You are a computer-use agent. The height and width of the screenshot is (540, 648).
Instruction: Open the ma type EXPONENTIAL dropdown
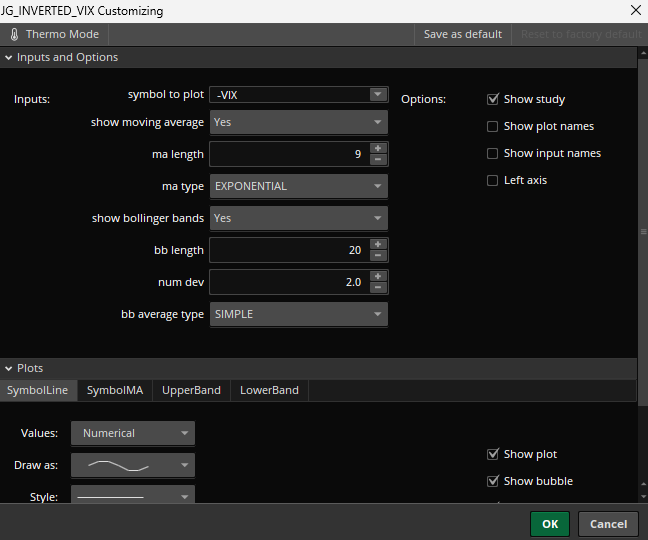coord(298,186)
